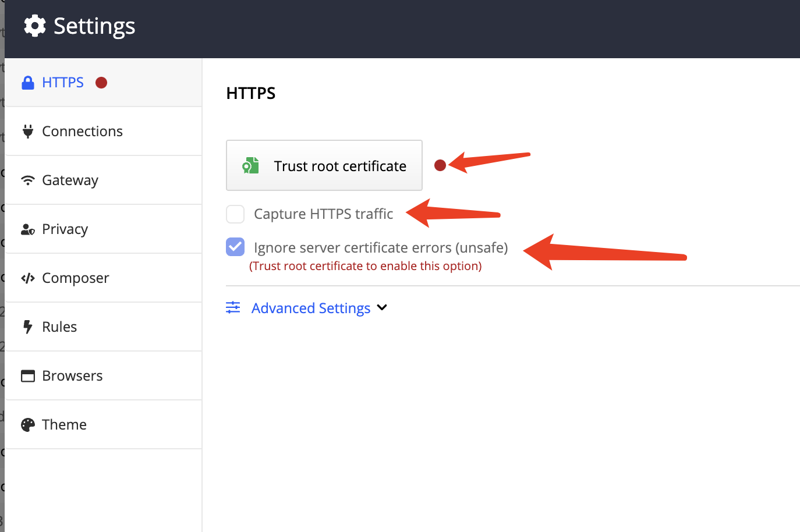Click the Privacy user shield icon
800x532 pixels.
coord(27,229)
